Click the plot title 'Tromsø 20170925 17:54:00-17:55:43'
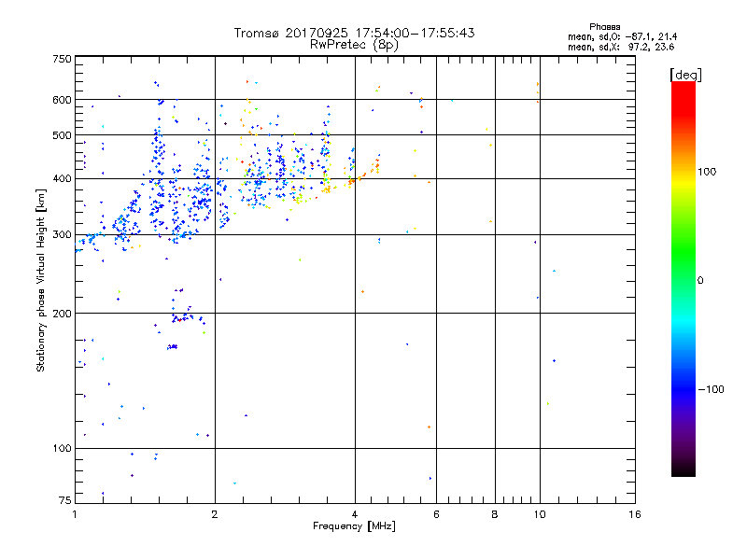 (354, 33)
